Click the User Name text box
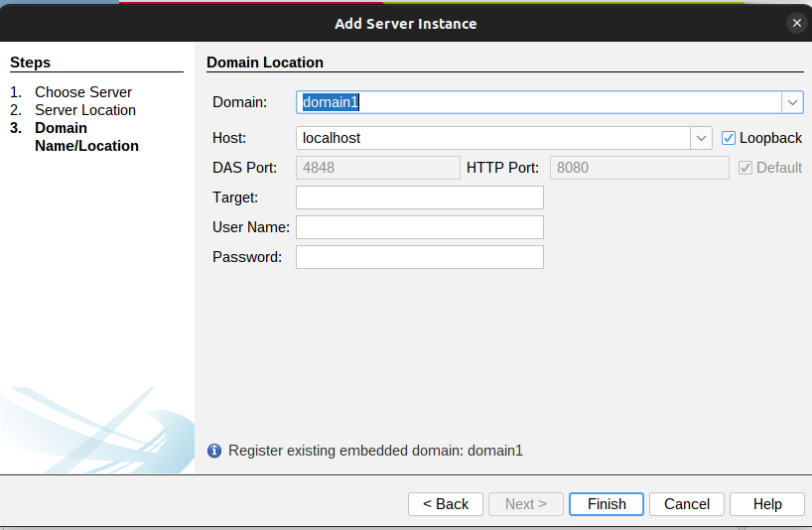The image size is (812, 530). pyautogui.click(x=419, y=227)
